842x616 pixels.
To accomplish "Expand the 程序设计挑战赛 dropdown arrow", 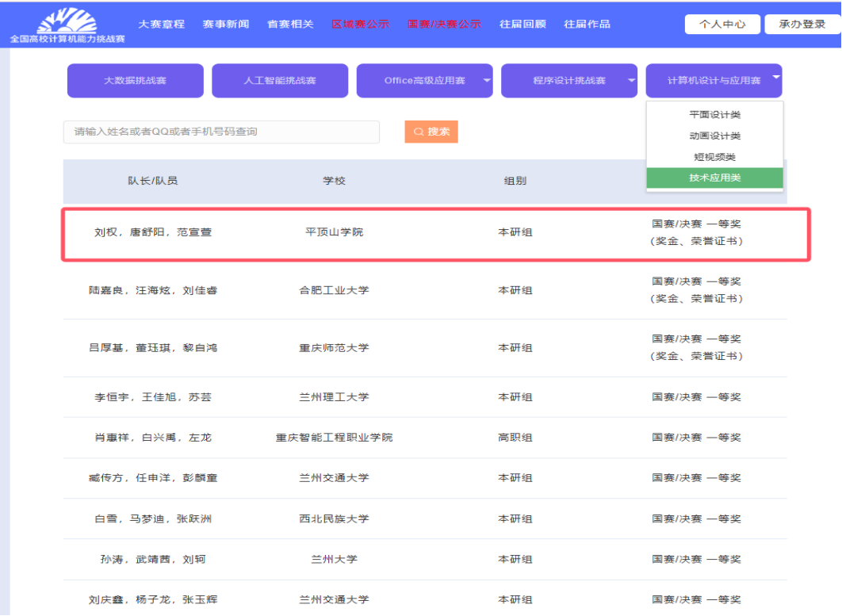I will coord(631,80).
